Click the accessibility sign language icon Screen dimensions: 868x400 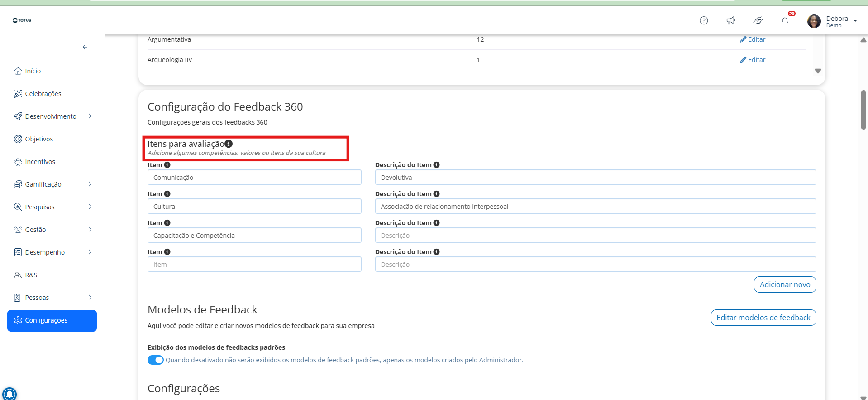tap(758, 20)
